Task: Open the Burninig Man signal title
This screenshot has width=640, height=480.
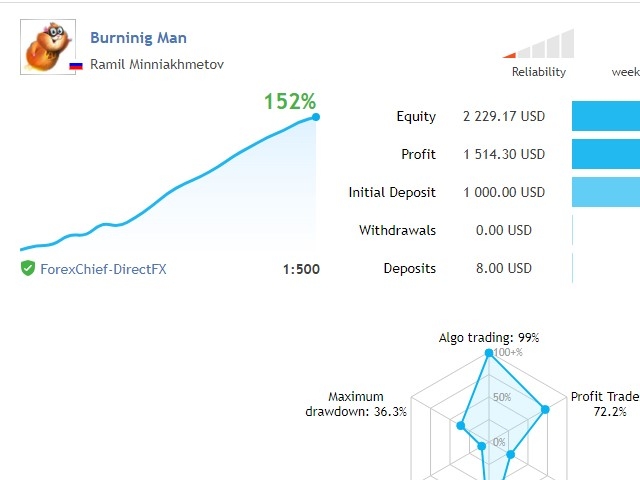Action: coord(138,38)
